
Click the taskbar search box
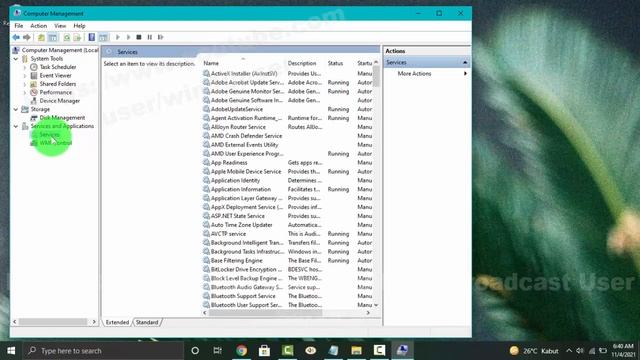click(103, 351)
